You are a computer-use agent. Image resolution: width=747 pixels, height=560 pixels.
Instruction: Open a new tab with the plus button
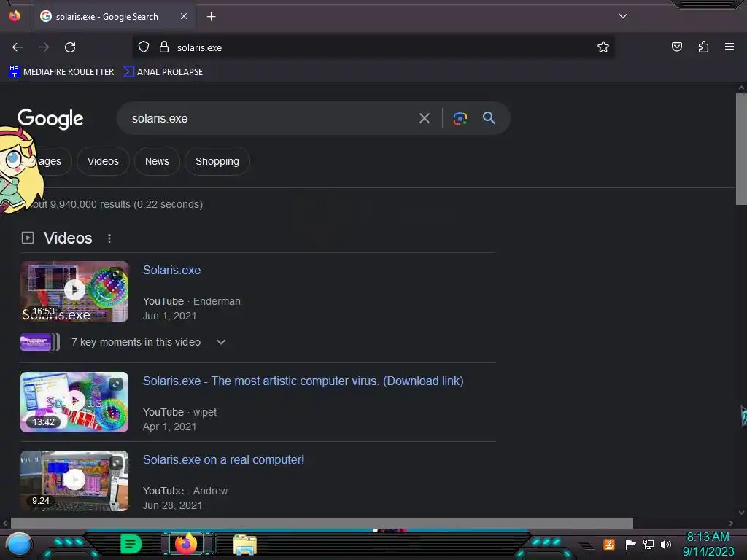click(x=211, y=17)
